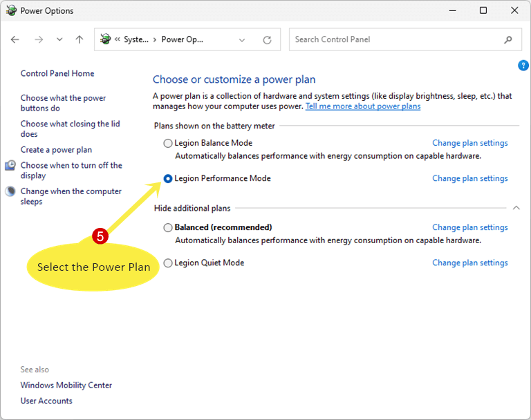The width and height of the screenshot is (531, 420).
Task: Click the Power Options address bar icon
Action: point(105,39)
